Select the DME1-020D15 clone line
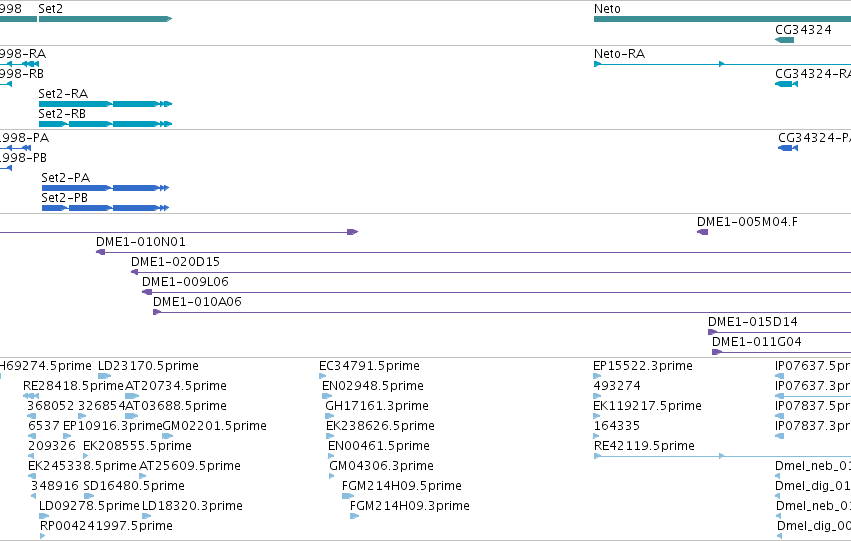 [491, 272]
